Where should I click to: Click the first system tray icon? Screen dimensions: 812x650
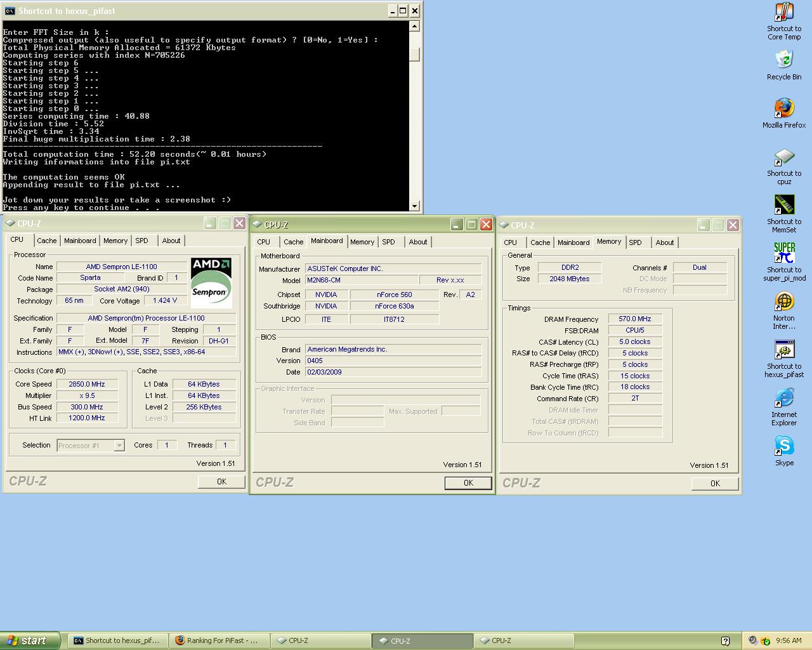753,641
